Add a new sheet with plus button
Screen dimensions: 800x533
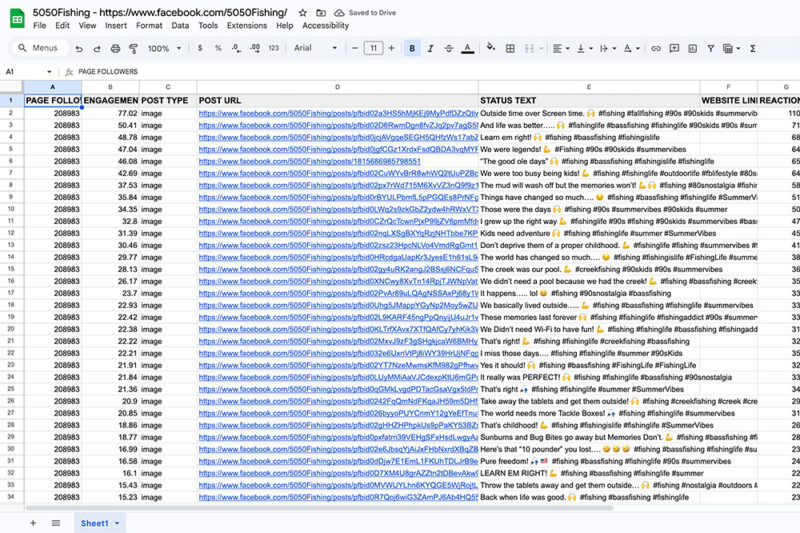coord(32,523)
